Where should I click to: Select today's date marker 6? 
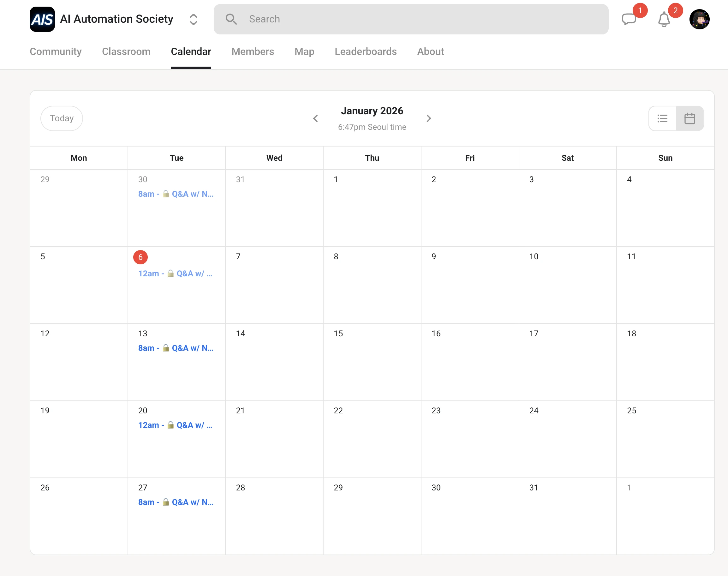[140, 257]
